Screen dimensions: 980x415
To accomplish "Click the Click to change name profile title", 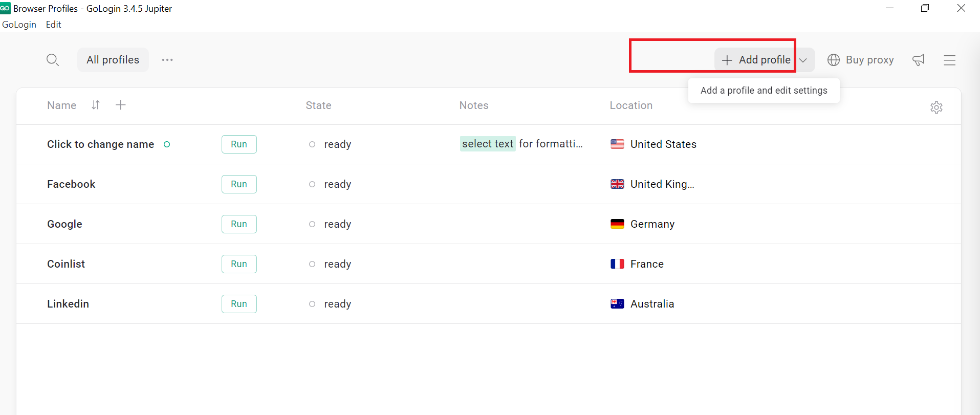I will click(100, 144).
